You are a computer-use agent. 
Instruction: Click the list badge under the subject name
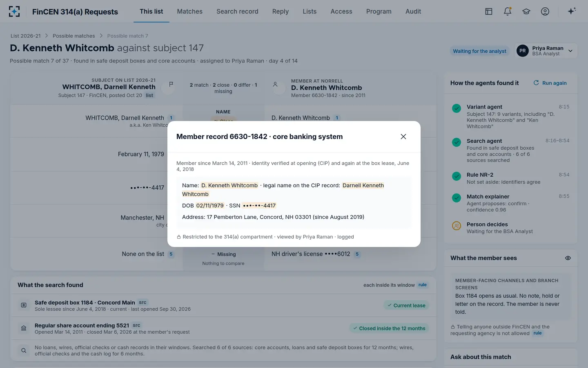(149, 95)
